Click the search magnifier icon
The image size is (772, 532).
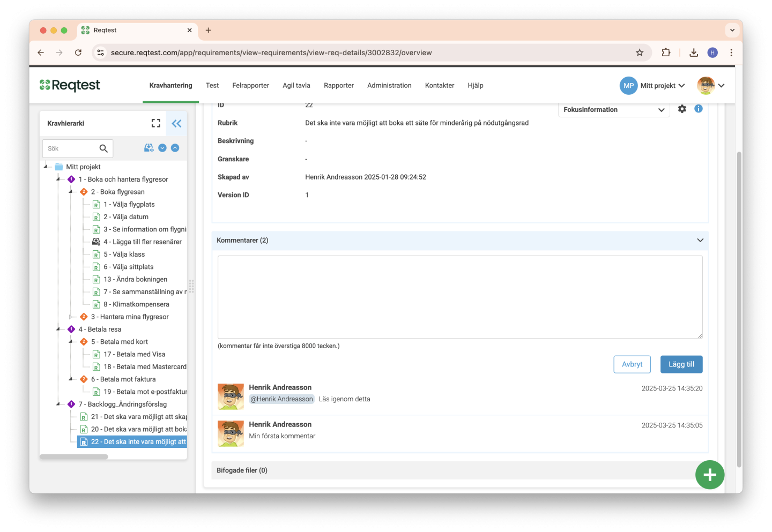point(103,148)
